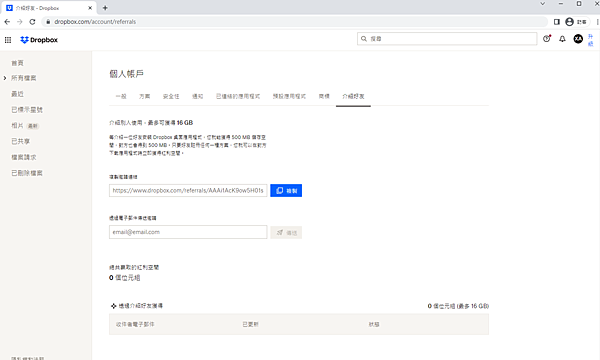
Task: Click the greyed-out send invite button
Action: tap(286, 233)
